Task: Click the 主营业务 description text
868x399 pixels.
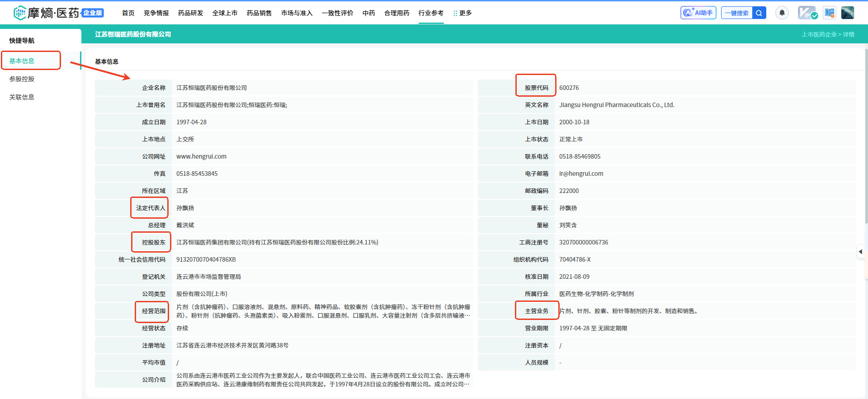Action: pyautogui.click(x=629, y=311)
